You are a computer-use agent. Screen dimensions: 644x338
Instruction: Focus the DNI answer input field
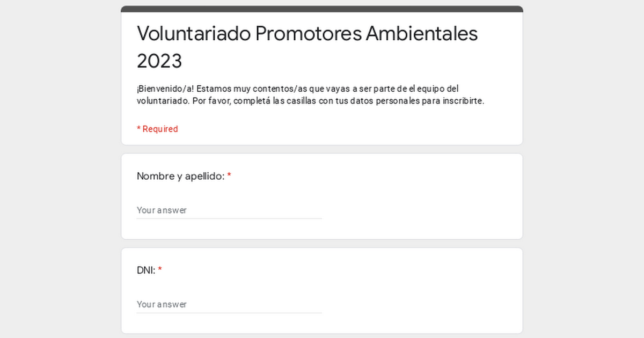point(229,304)
